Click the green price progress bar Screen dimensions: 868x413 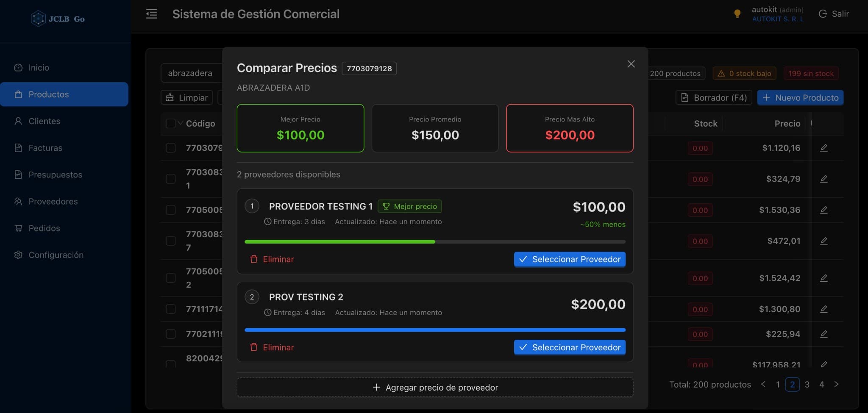tap(339, 241)
